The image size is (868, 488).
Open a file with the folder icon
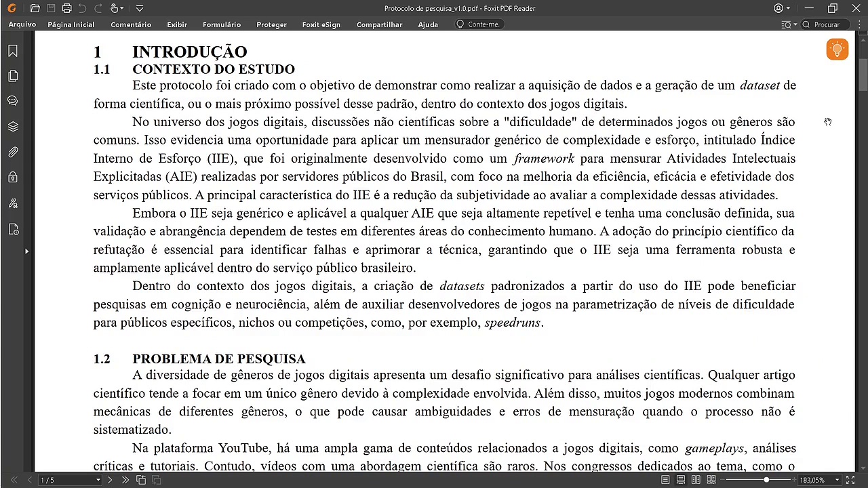[x=35, y=8]
